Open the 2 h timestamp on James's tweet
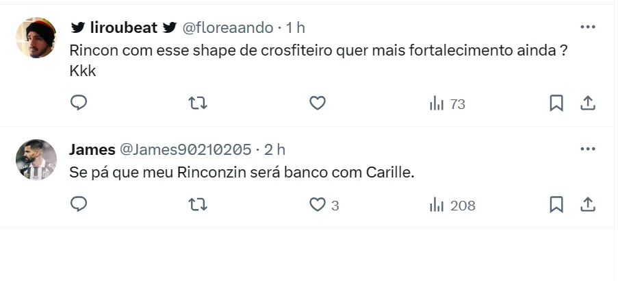The width and height of the screenshot is (644, 281). tap(274, 149)
